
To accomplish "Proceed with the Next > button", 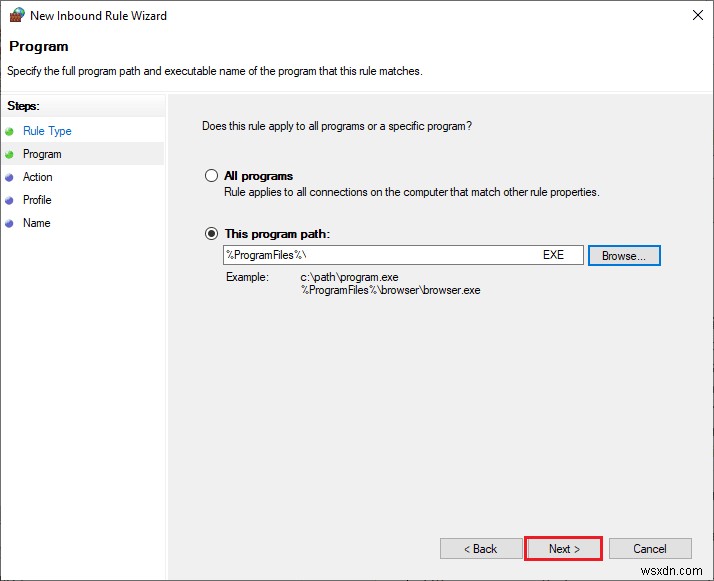I will (564, 549).
